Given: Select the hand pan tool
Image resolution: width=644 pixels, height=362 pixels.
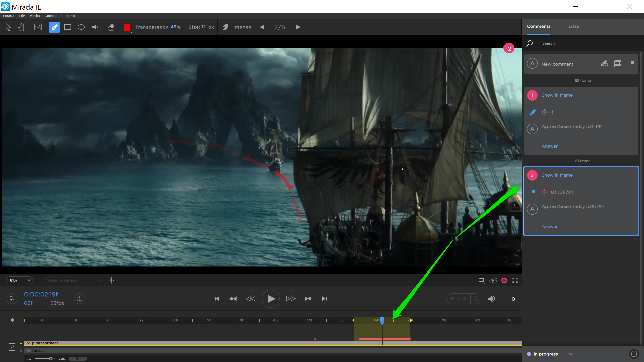Looking at the screenshot, I should [21, 27].
